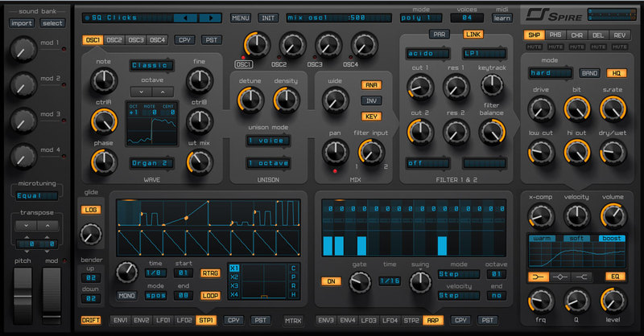Click the INIT button

click(269, 18)
